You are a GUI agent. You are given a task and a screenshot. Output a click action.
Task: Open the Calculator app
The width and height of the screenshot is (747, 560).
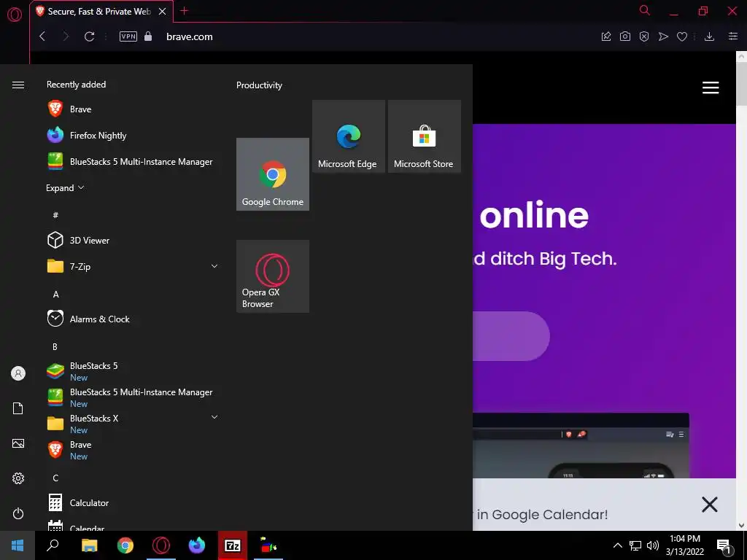coord(133,502)
